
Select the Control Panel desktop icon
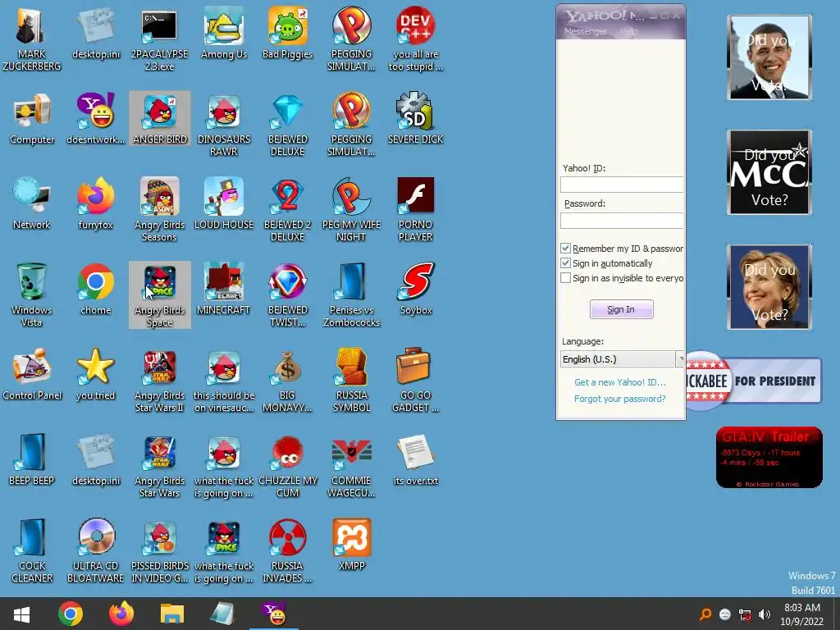(32, 375)
